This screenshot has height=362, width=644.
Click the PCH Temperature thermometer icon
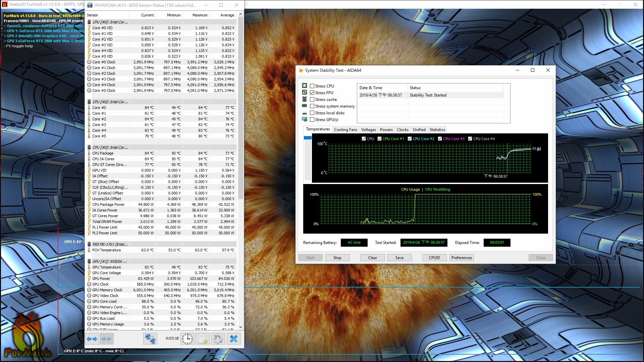[89, 250]
